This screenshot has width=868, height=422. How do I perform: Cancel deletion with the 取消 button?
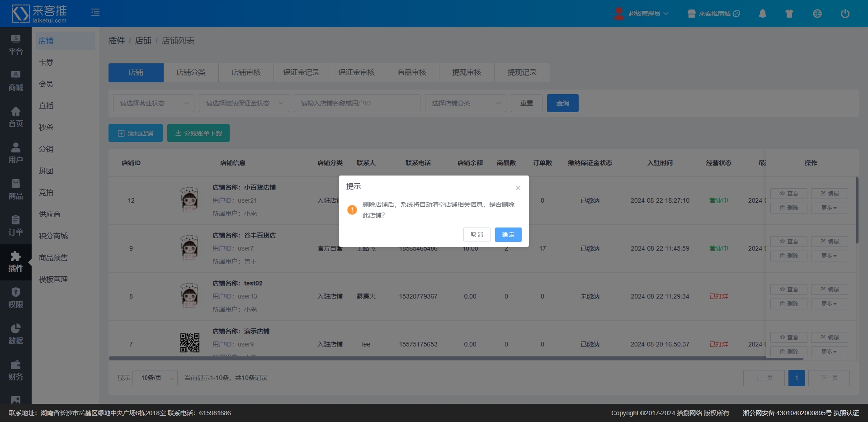point(476,235)
